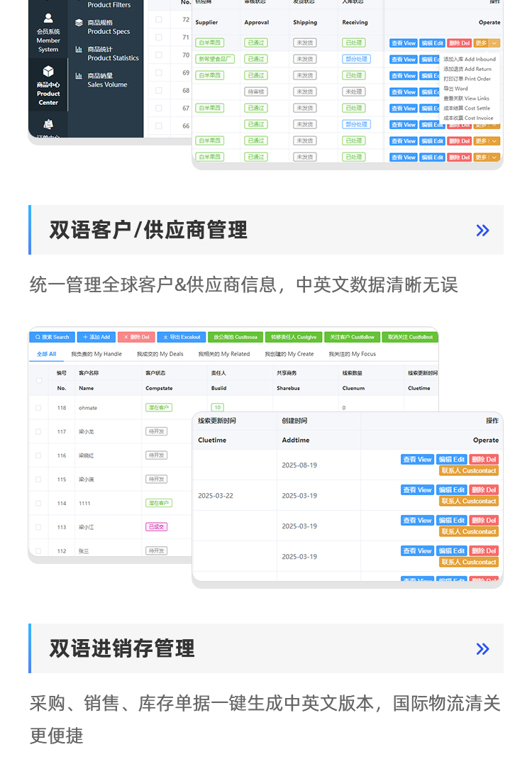
Task: Switch to the 我成交的 My Deals tab
Action: click(160, 354)
